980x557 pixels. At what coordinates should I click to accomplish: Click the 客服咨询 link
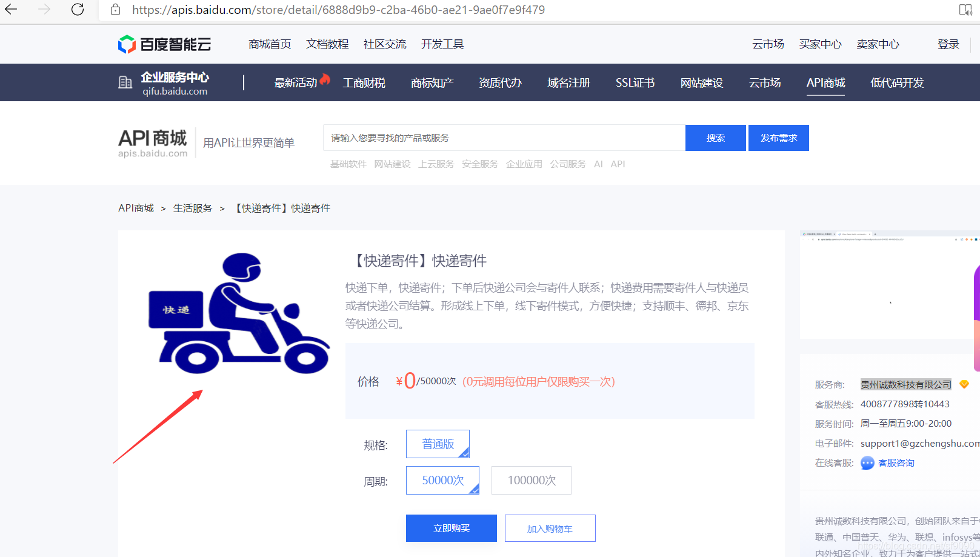coord(896,463)
